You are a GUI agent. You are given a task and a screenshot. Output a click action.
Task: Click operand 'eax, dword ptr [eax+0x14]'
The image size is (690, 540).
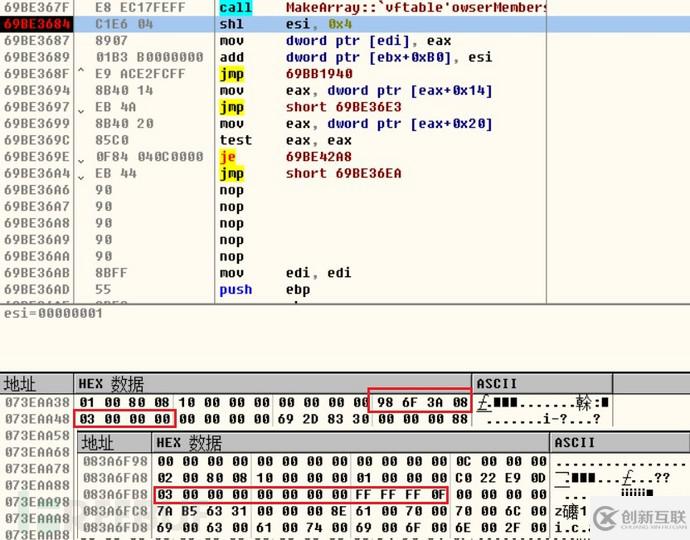389,90
